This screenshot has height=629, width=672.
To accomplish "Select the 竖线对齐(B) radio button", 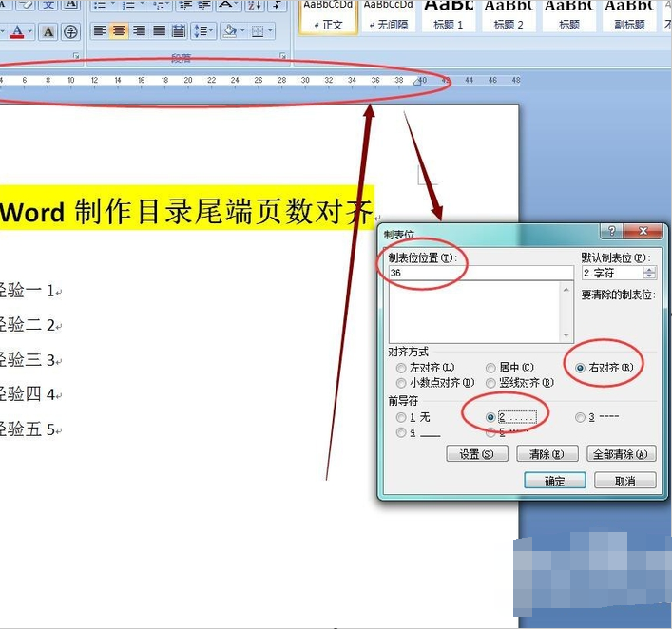I will coord(490,383).
